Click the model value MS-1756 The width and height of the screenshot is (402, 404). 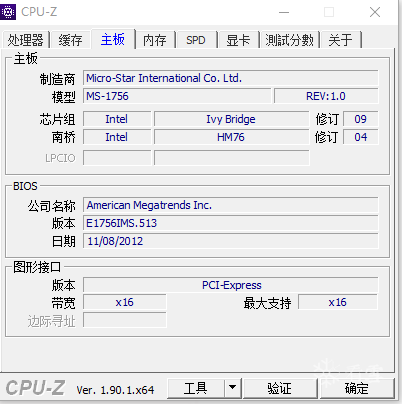pos(177,96)
